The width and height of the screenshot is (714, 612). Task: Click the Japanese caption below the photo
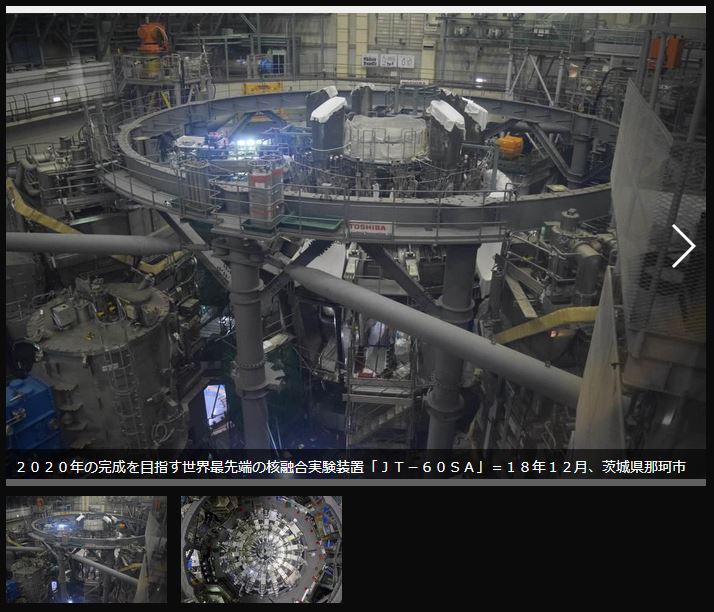point(350,467)
